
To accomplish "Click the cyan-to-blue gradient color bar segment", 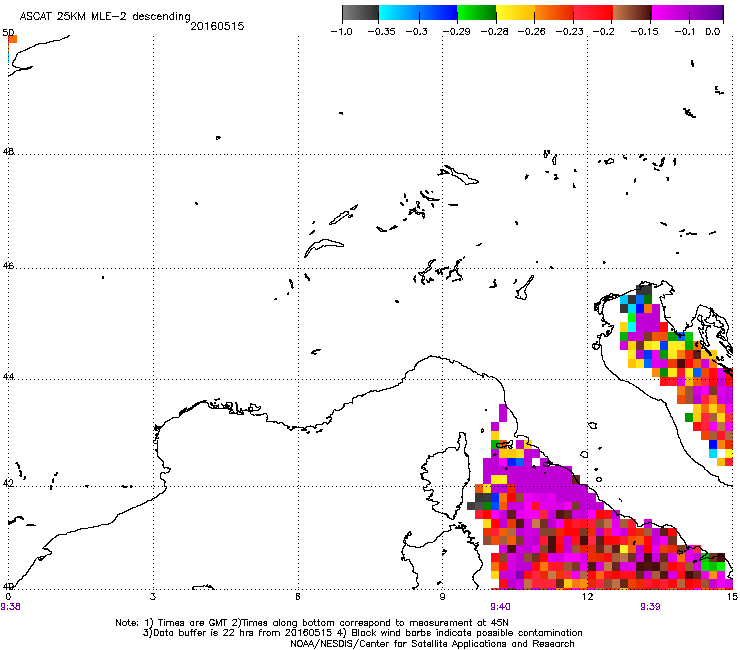I will 418,13.
